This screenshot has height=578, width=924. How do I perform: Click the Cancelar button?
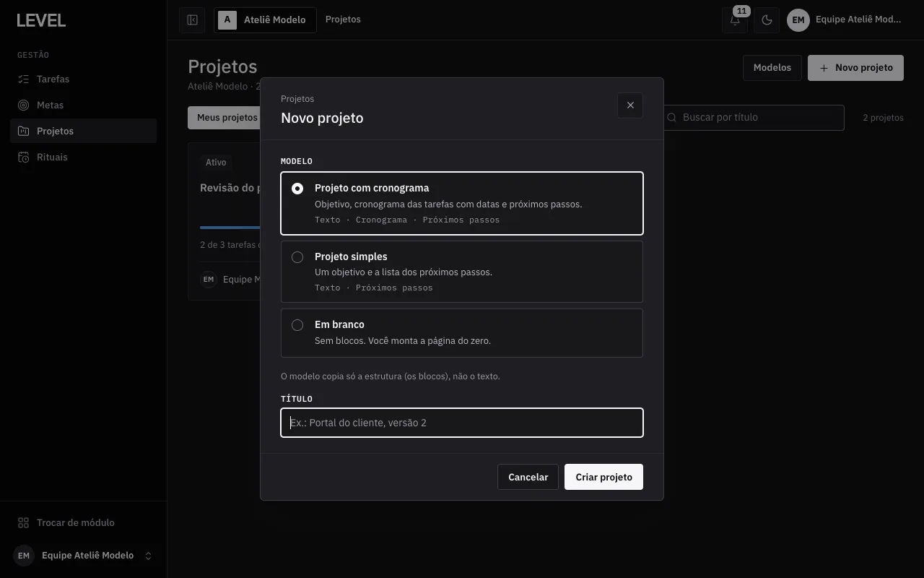[x=528, y=477]
